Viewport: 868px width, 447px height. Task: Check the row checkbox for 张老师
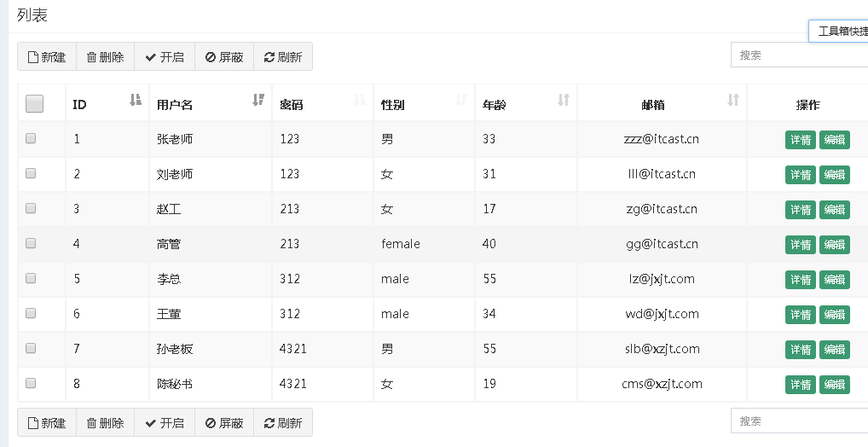click(x=31, y=138)
